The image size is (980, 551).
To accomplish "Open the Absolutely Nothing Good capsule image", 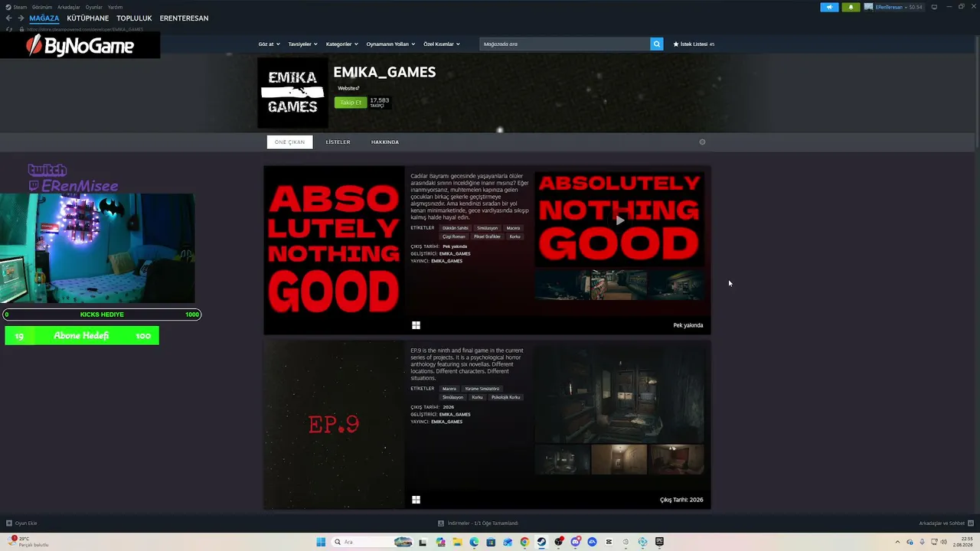I will (334, 250).
